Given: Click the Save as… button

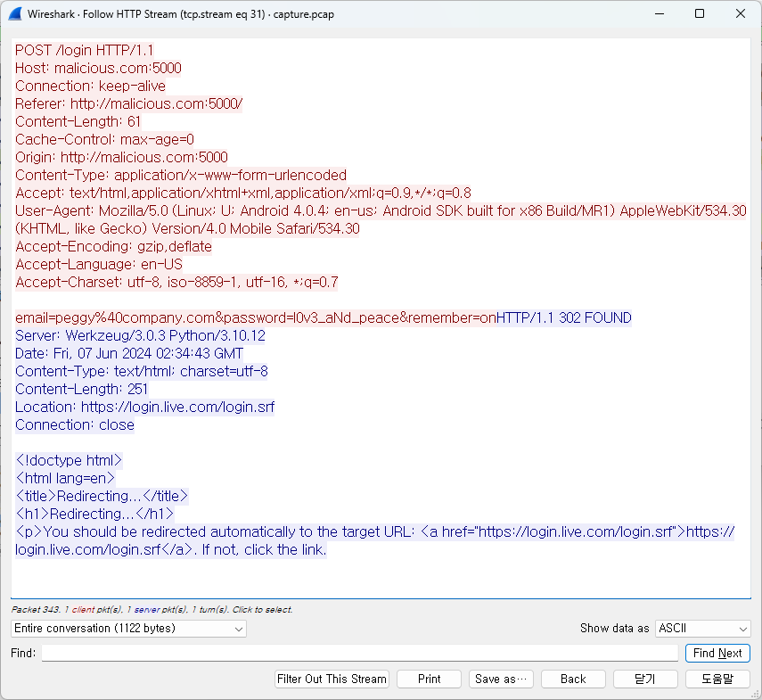Looking at the screenshot, I should (501, 679).
